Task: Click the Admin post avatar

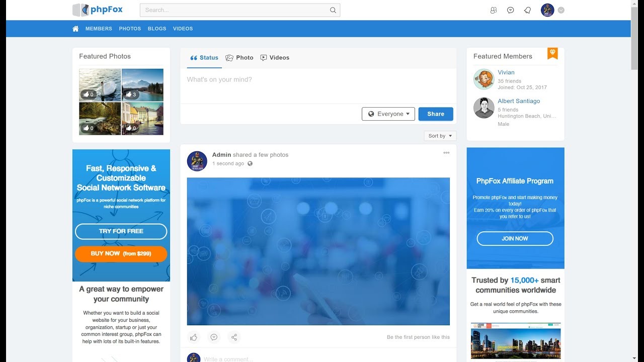Action: (x=197, y=161)
